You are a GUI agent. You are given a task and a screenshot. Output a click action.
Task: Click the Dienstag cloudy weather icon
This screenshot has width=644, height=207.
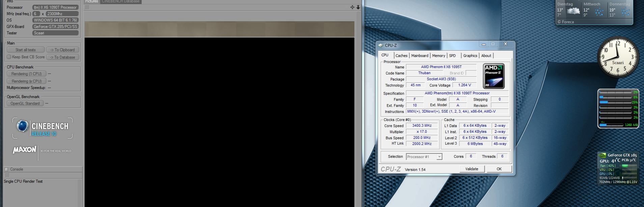[x=573, y=11]
